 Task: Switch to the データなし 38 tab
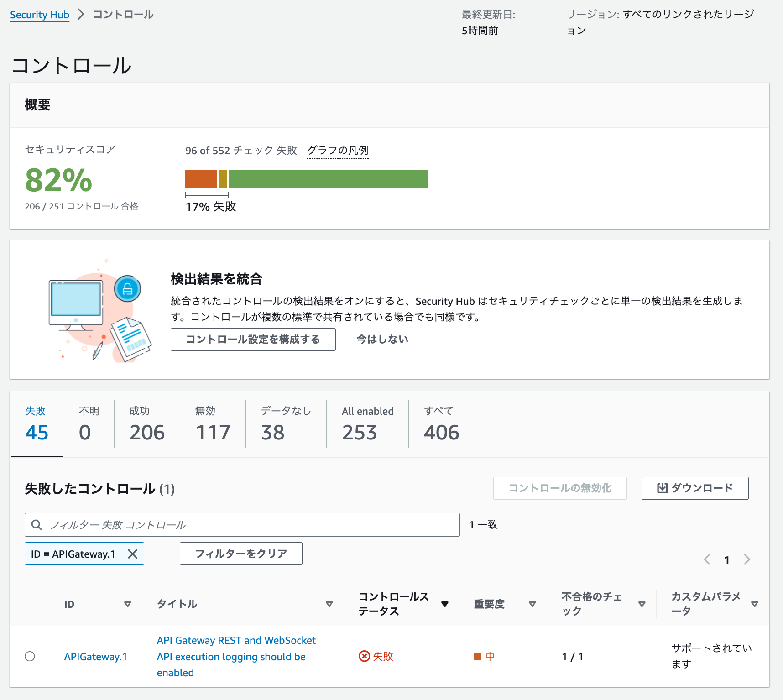[286, 424]
